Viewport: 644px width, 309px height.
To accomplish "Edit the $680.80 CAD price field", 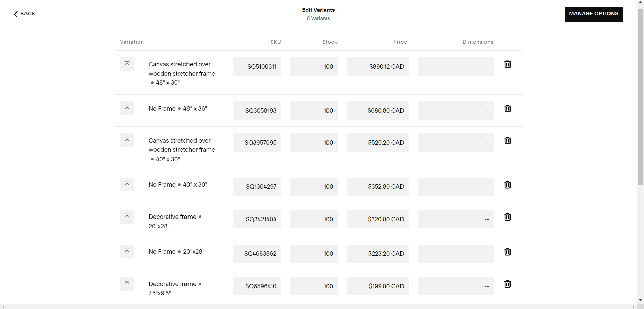I will click(x=378, y=110).
